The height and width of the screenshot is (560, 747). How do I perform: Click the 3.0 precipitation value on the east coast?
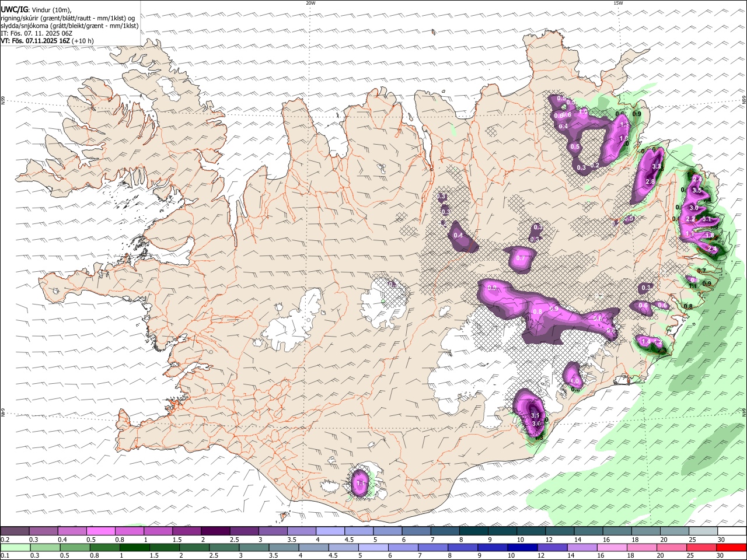[x=694, y=208]
